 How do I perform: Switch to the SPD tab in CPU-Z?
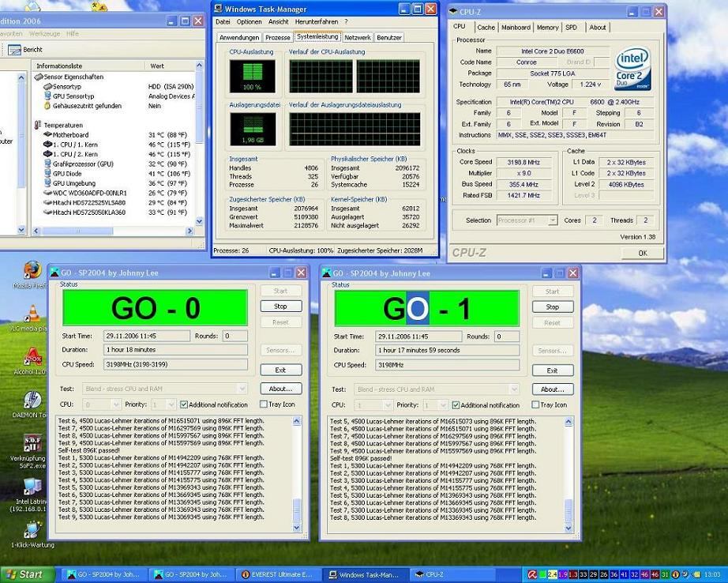tap(571, 28)
